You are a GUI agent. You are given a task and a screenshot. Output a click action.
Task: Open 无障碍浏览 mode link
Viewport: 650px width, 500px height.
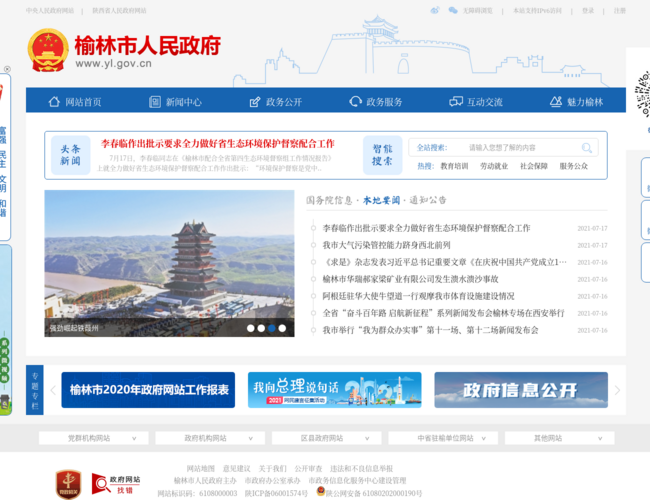click(478, 11)
